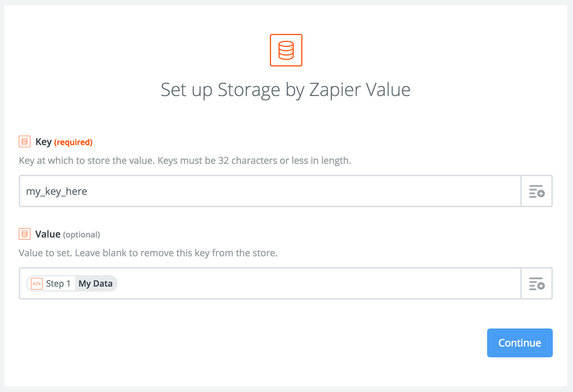Click the small storage icon beside Value
This screenshot has width=573, height=392.
[x=25, y=234]
